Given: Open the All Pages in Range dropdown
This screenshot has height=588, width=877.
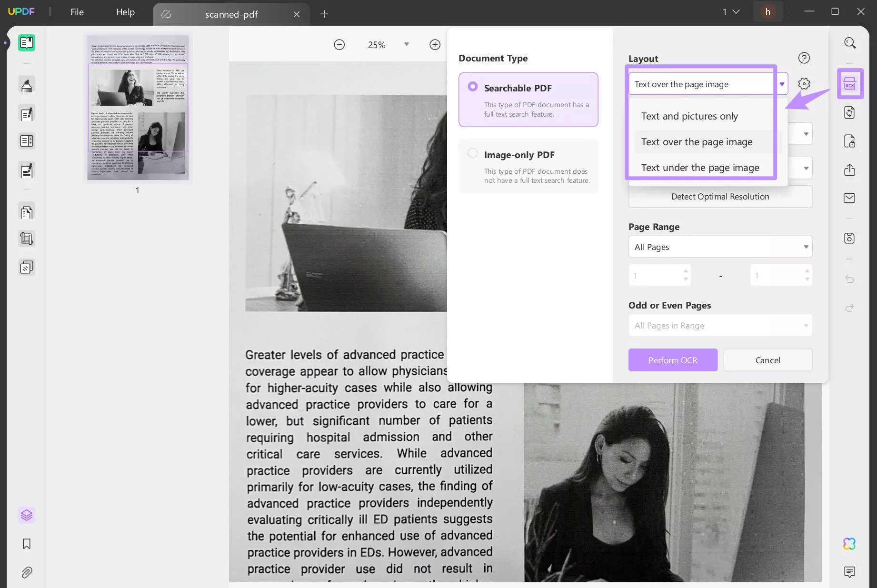Looking at the screenshot, I should [x=720, y=326].
